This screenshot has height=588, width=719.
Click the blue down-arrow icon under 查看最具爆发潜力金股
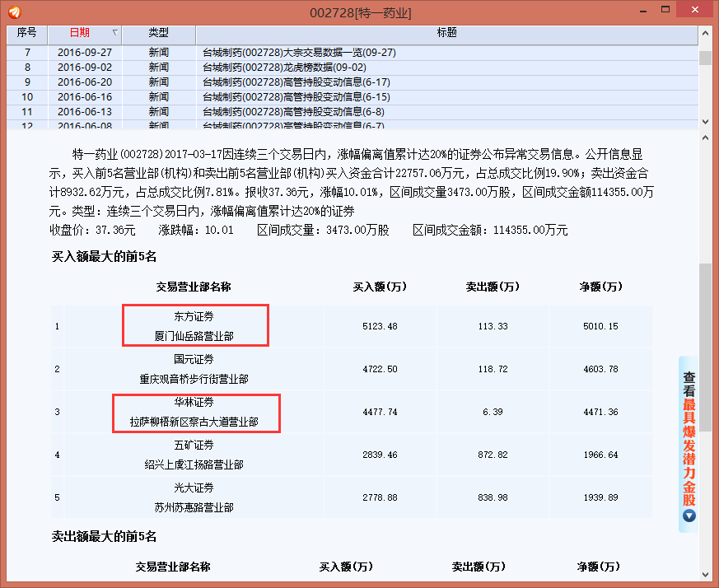[689, 516]
